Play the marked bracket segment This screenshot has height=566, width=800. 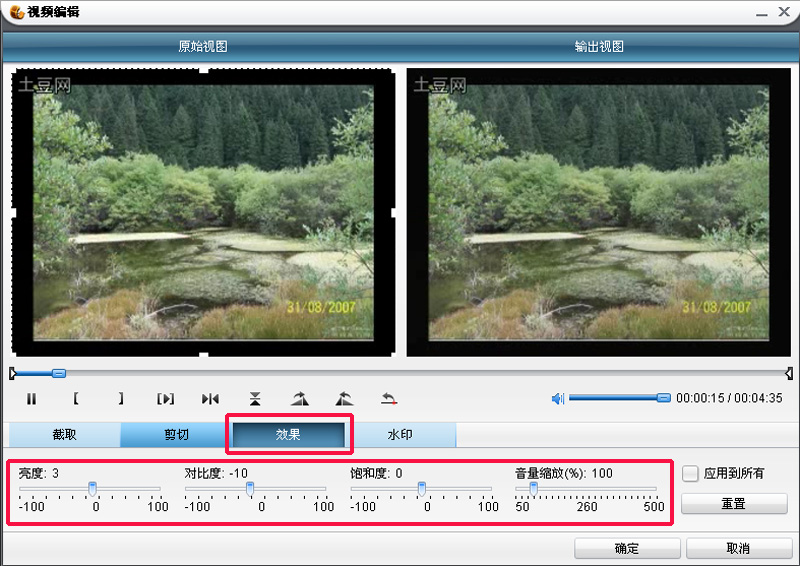(x=165, y=399)
